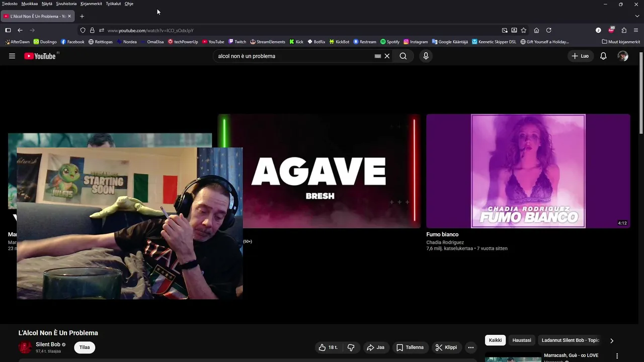Open the Näytä menu

47,4
